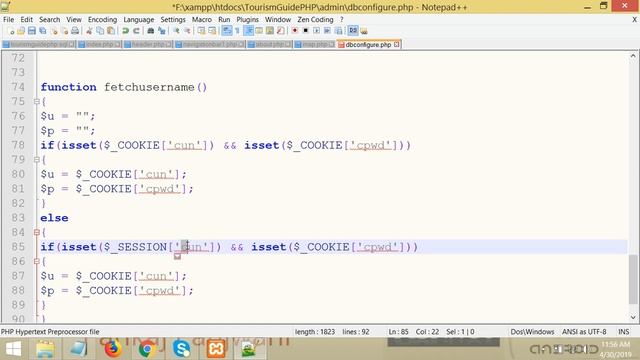The image size is (640, 360).
Task: Click the Copy toolbar icon
Action: tap(100, 31)
